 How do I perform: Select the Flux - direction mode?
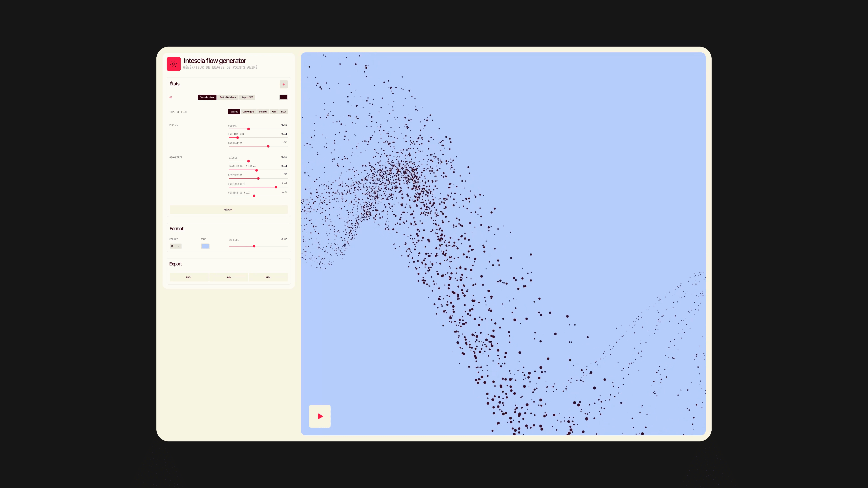[x=207, y=97]
